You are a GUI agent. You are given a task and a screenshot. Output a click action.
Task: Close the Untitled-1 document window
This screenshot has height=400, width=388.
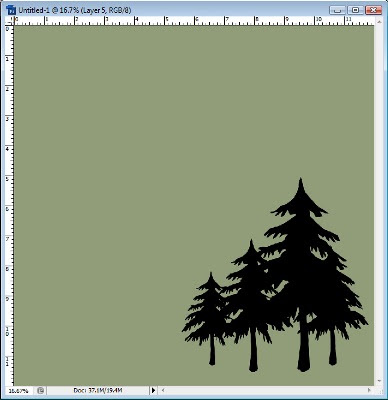[373, 10]
